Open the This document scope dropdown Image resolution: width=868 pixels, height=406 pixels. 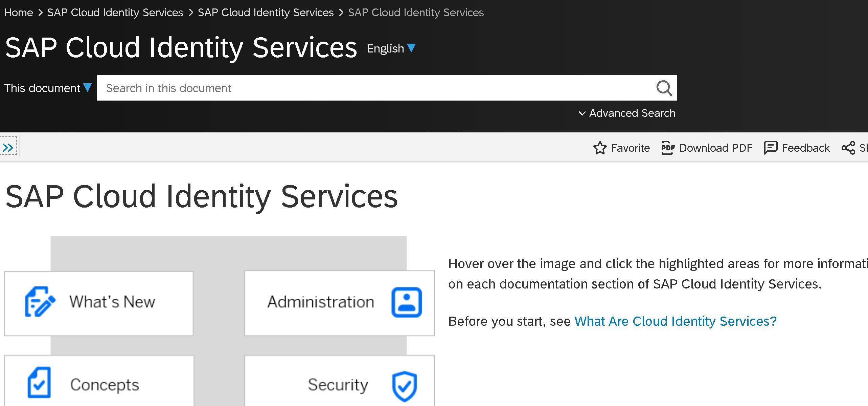click(x=48, y=88)
